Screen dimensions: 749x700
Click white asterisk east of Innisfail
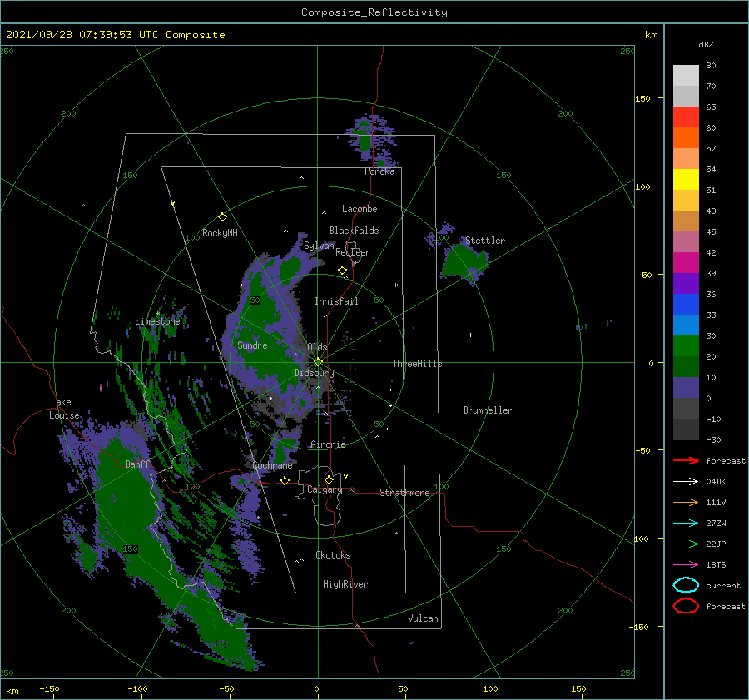click(395, 285)
